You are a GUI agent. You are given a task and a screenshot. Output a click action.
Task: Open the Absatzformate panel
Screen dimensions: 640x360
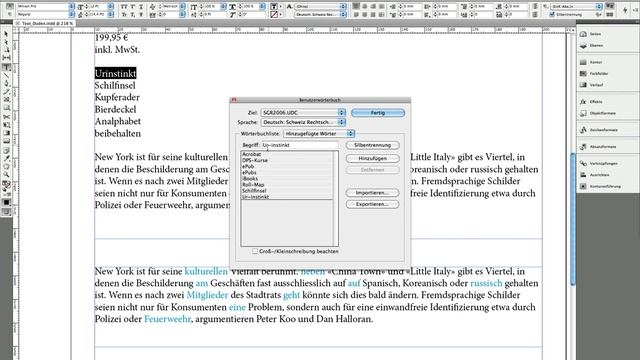coord(602,147)
